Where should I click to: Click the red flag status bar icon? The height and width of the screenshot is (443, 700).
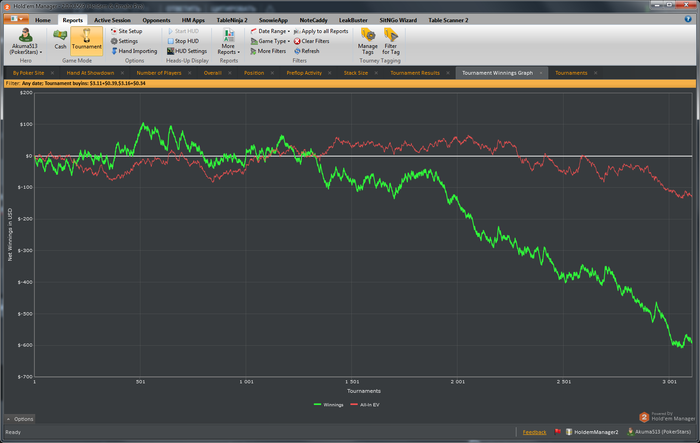click(557, 432)
